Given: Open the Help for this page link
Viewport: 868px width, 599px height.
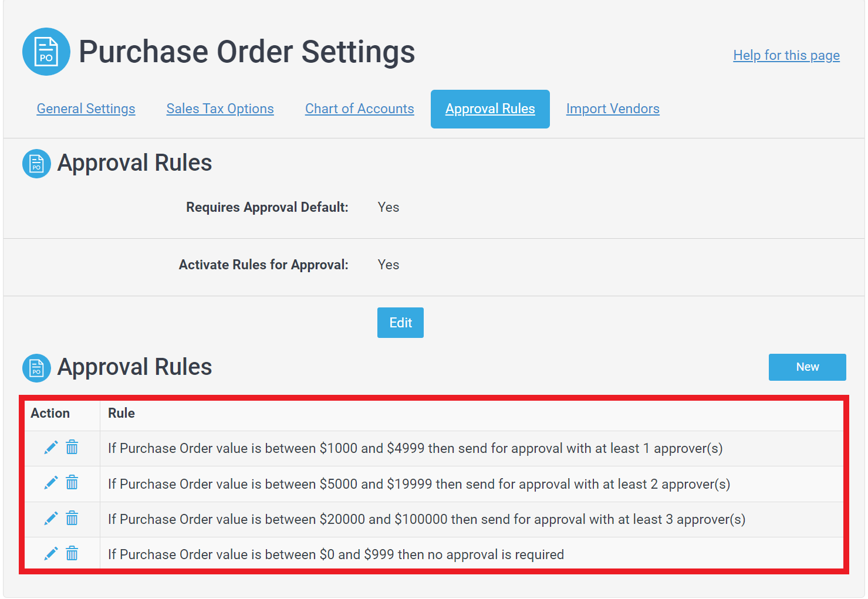Looking at the screenshot, I should tap(786, 55).
